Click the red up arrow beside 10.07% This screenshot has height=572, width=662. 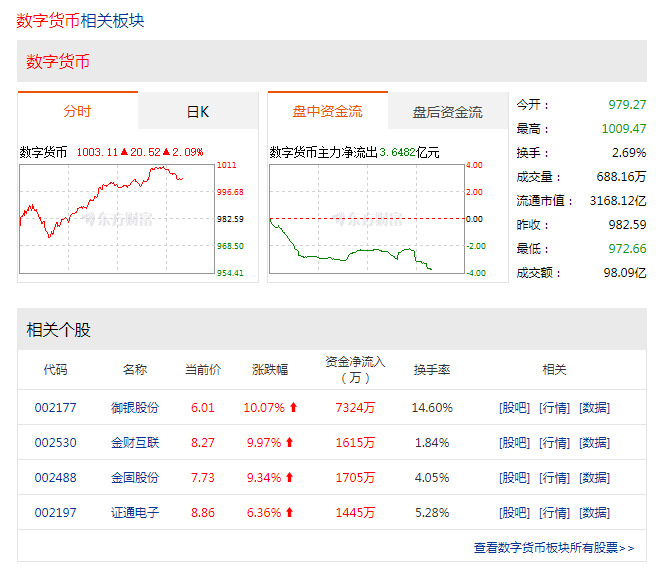point(293,407)
